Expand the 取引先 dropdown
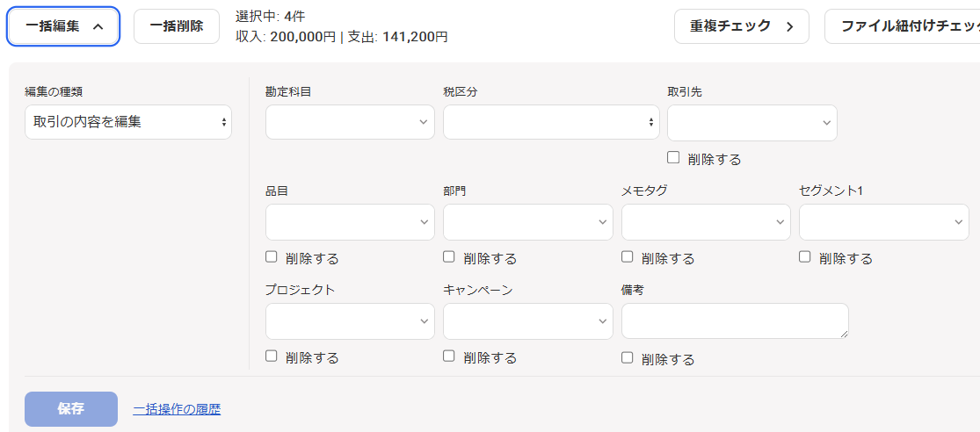 tap(751, 124)
